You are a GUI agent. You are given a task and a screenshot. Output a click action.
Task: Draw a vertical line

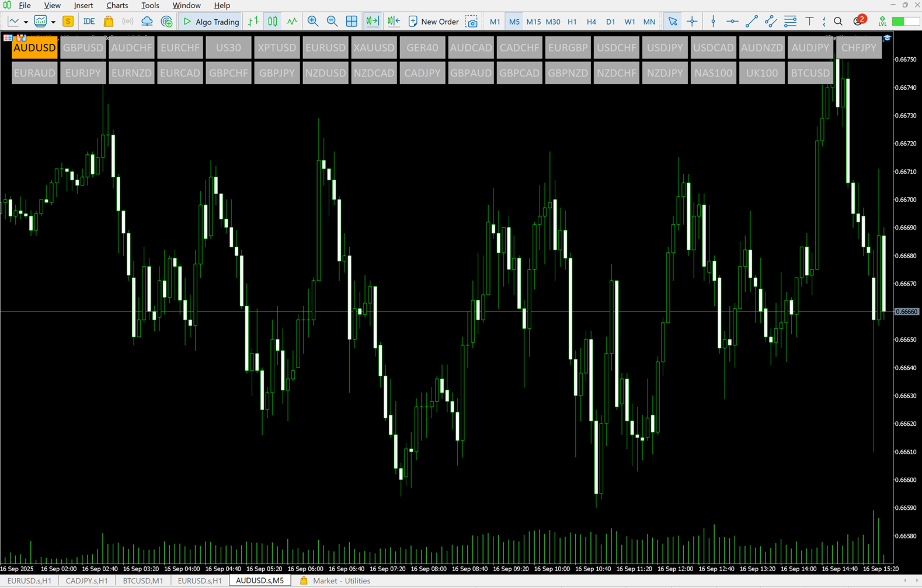713,22
